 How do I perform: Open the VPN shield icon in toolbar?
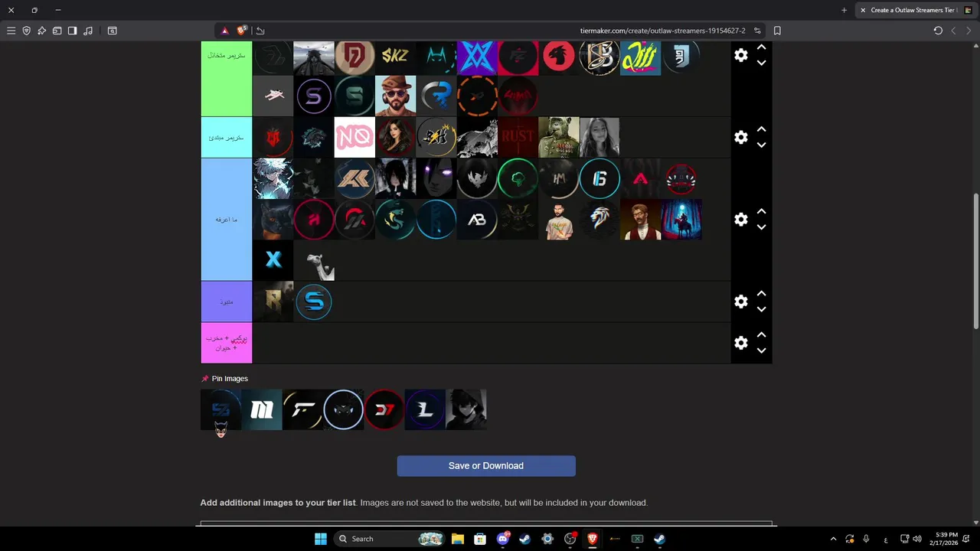tap(26, 31)
